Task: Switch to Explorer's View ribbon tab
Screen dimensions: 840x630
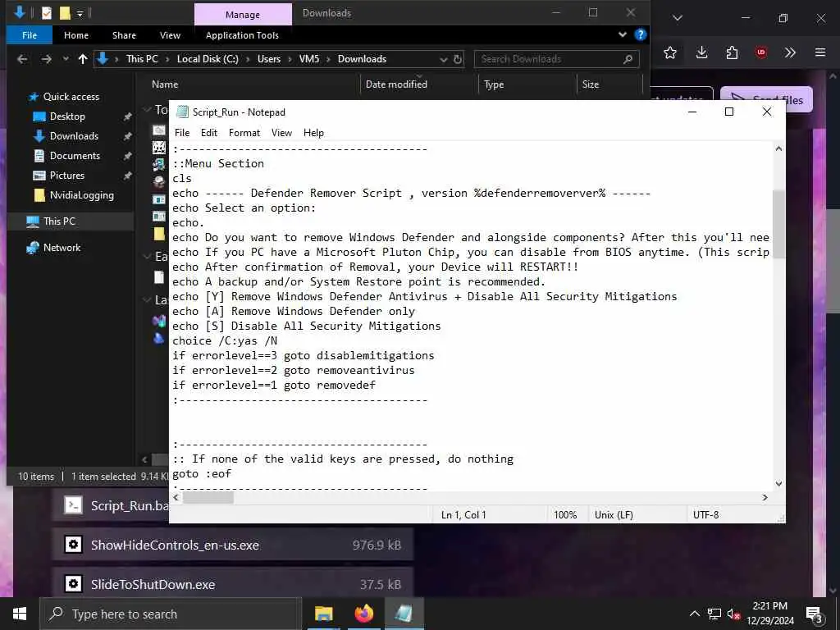Action: point(170,35)
